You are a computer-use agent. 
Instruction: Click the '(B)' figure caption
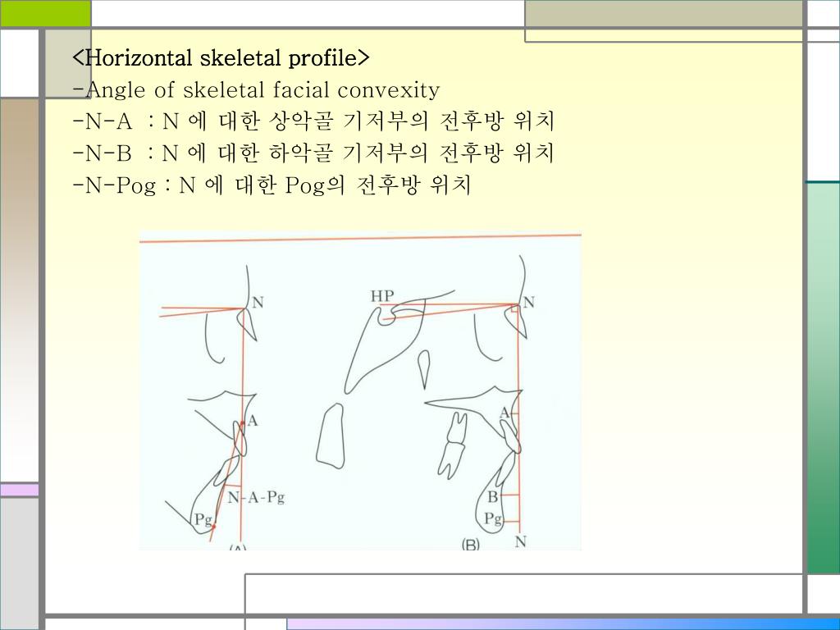(470, 545)
